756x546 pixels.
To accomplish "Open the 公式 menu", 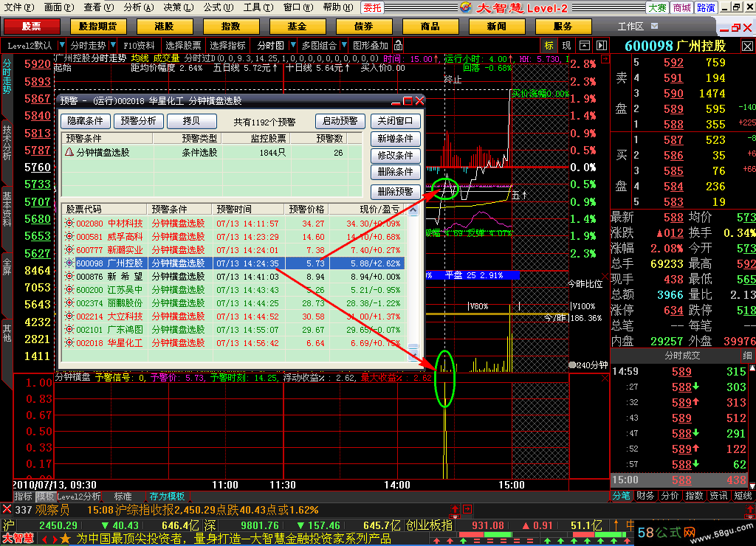I will [218, 7].
